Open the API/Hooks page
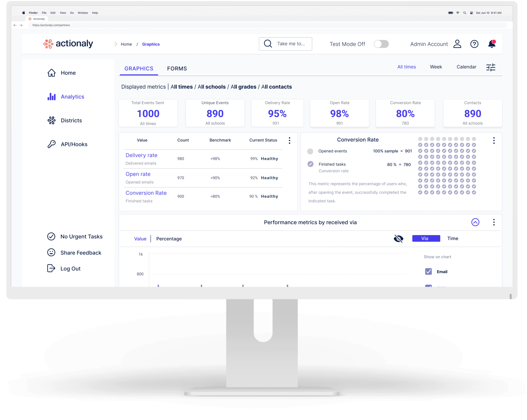Image resolution: width=527 pixels, height=420 pixels. (74, 144)
